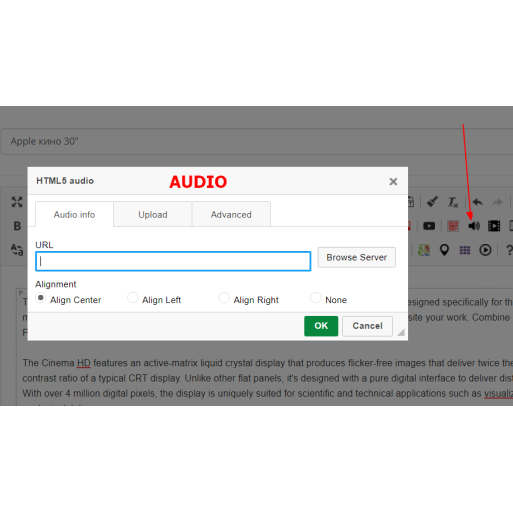Confirm with the green OK button
This screenshot has height=513, width=513.
click(x=321, y=326)
